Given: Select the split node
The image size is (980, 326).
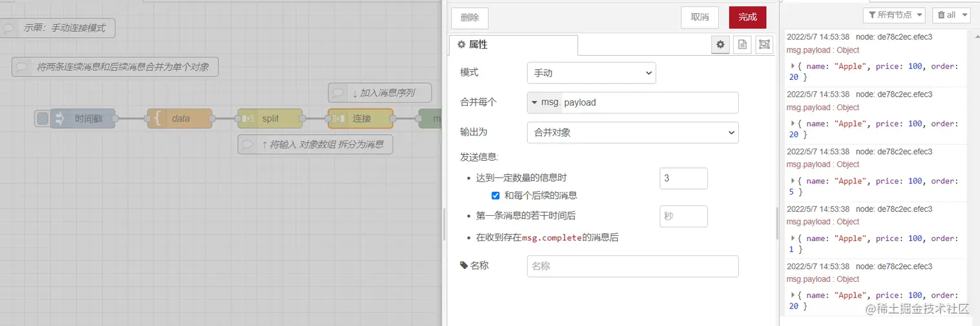Looking at the screenshot, I should click(270, 119).
